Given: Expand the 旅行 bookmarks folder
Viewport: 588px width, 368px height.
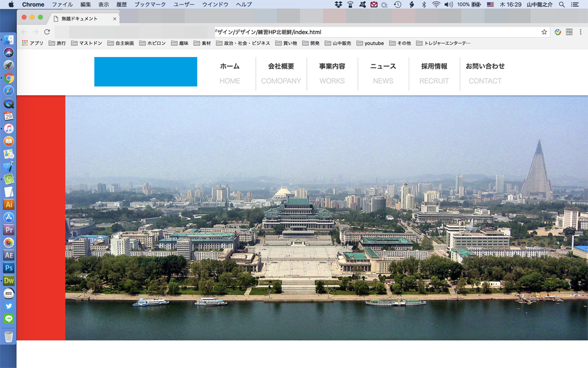Looking at the screenshot, I should click(x=57, y=43).
